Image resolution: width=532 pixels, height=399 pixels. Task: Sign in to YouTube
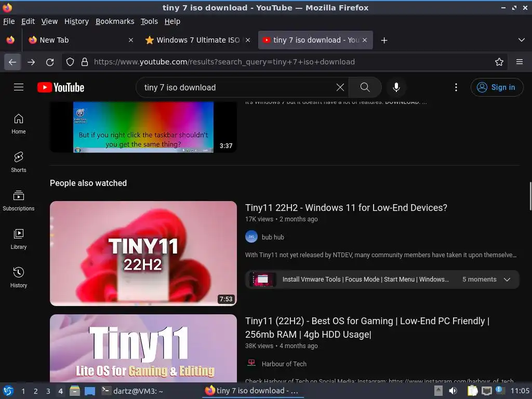pyautogui.click(x=497, y=87)
